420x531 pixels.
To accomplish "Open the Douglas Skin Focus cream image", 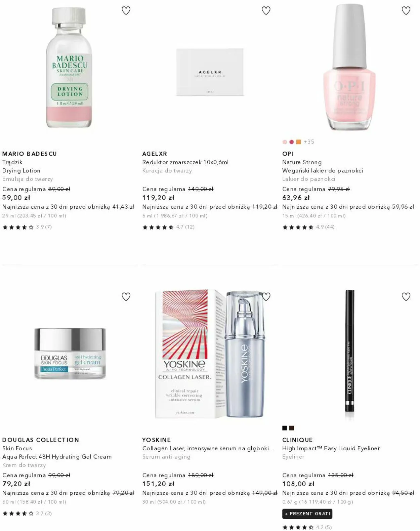I will 70,354.
